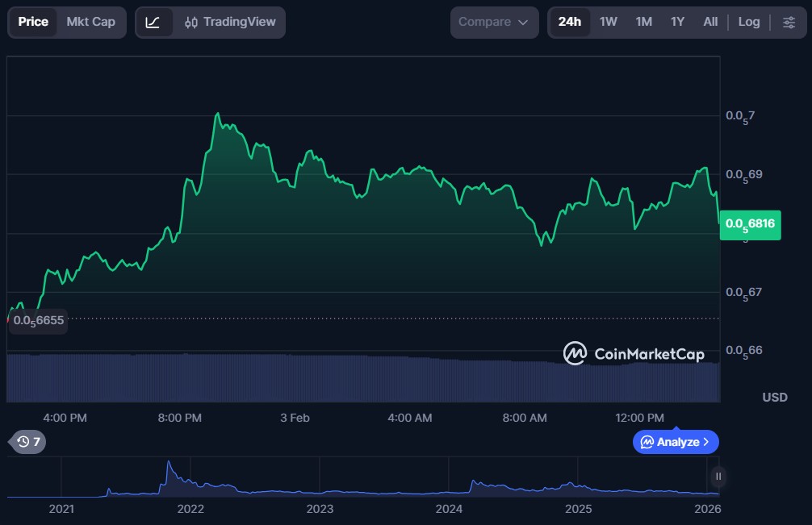Click the pause handle on mini timeline
This screenshot has height=525, width=812.
[x=718, y=477]
